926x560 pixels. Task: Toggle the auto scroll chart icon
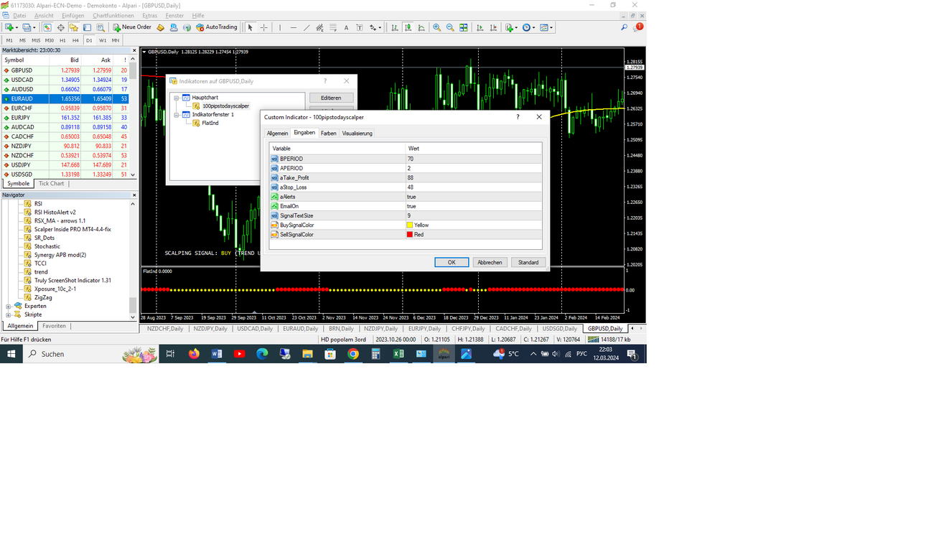(x=480, y=27)
